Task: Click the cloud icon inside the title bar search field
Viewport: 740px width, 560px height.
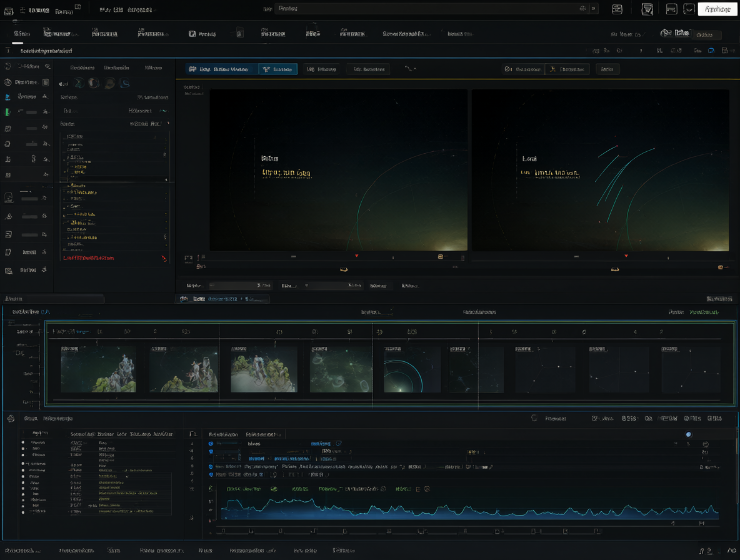Action: pyautogui.click(x=583, y=9)
